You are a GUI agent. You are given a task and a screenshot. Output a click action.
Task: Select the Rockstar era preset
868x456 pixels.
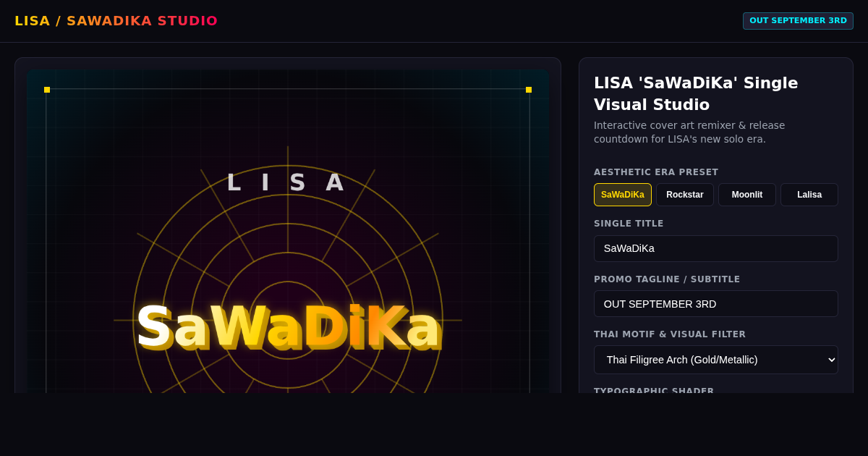(685, 195)
